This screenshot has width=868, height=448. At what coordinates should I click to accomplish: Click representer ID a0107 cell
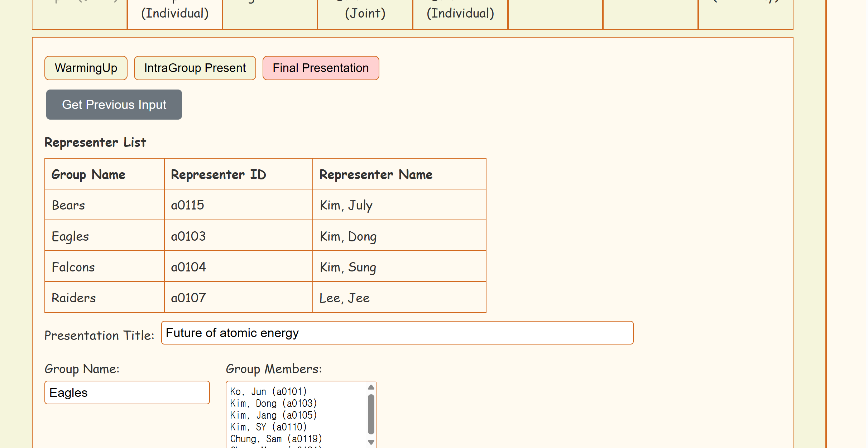[238, 298]
